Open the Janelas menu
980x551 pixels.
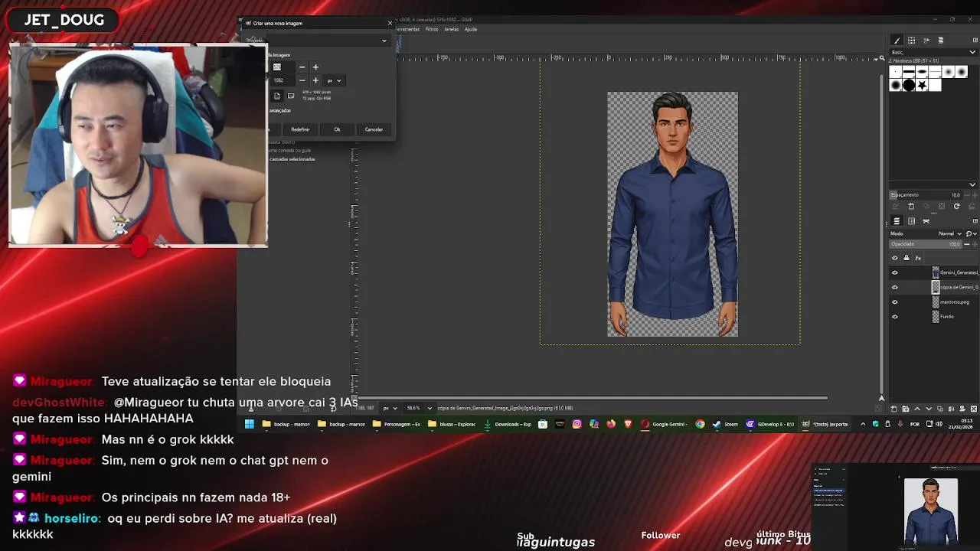[451, 29]
